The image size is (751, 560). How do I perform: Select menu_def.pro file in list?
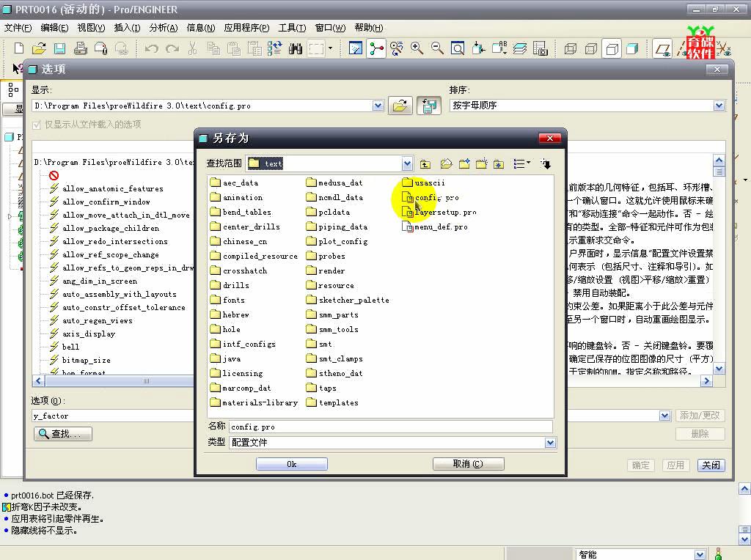(434, 227)
